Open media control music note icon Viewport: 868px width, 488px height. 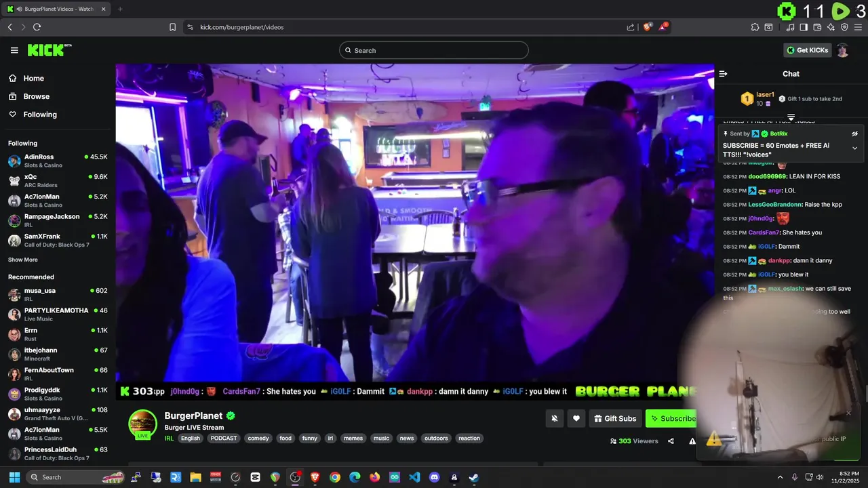[790, 27]
